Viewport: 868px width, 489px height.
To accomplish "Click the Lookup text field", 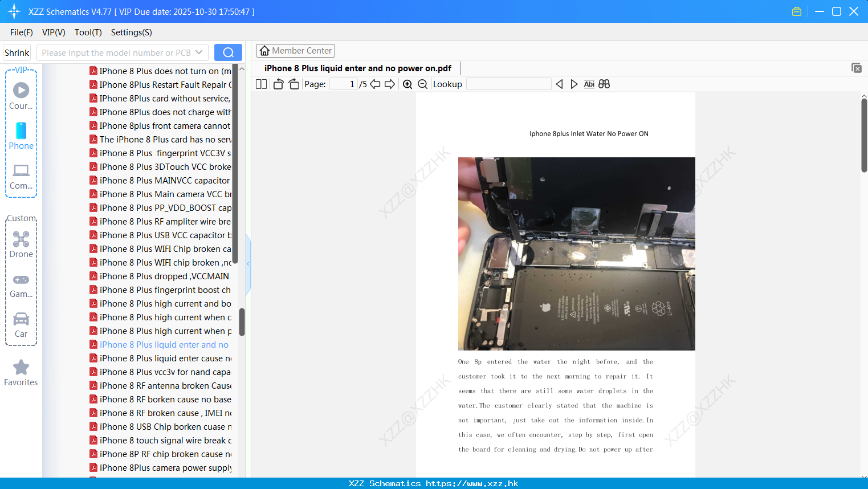I will [x=509, y=84].
